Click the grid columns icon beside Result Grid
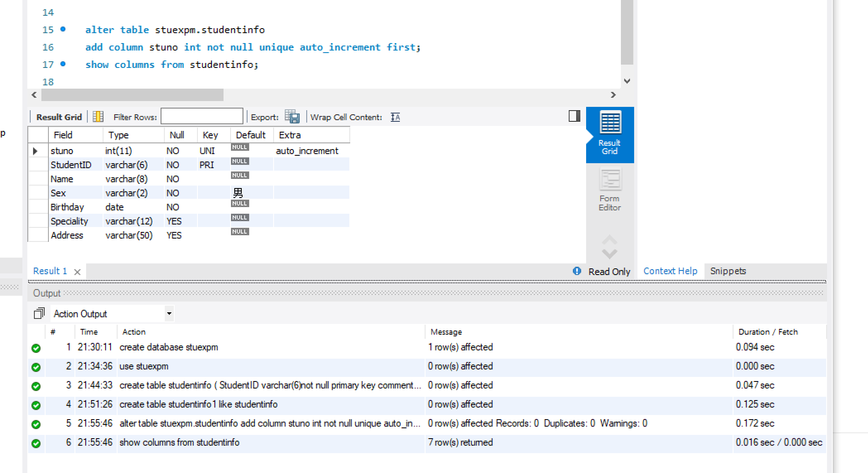Image resolution: width=868 pixels, height=473 pixels. [x=98, y=117]
